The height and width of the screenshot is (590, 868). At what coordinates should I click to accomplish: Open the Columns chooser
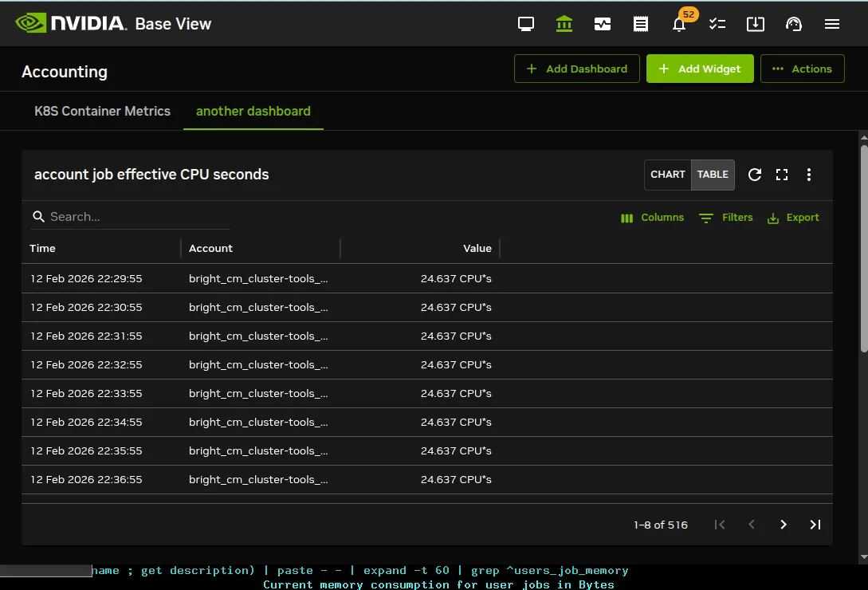[652, 218]
